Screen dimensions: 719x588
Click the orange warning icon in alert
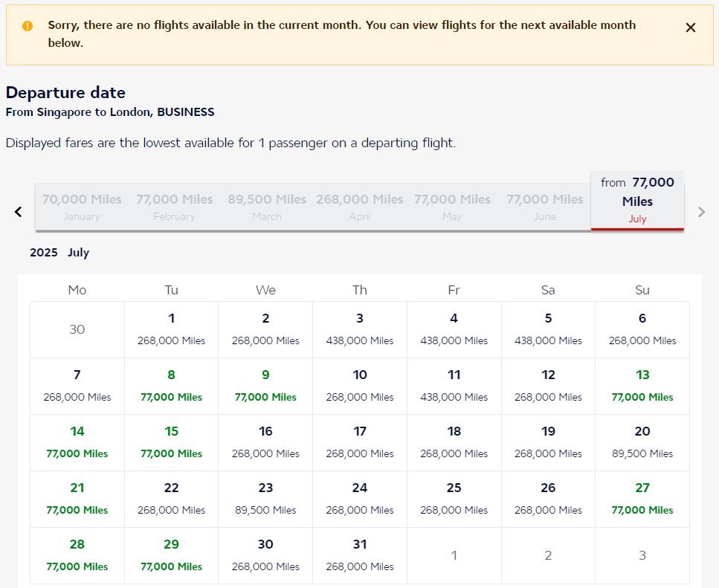point(28,26)
